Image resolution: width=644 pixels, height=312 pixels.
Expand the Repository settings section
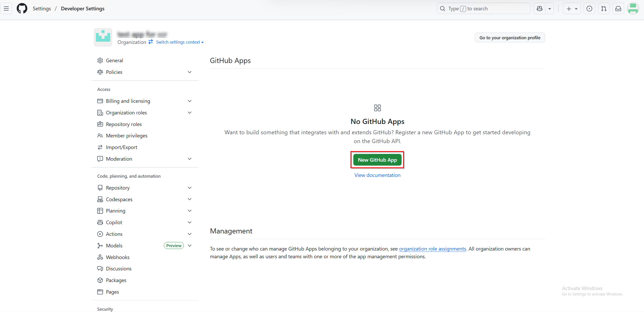point(190,188)
